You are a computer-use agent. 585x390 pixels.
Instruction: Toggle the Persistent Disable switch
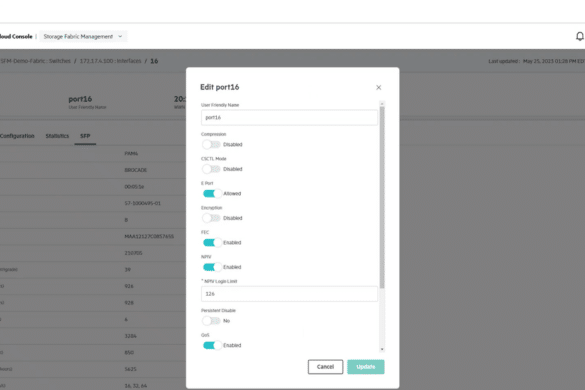pos(211,321)
